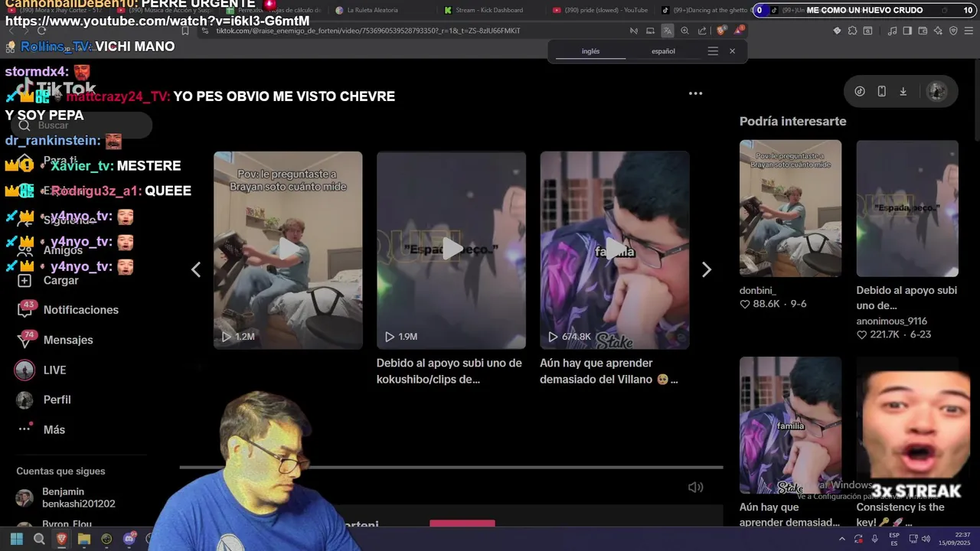Open Brave browser in taskbar
The image size is (980, 551).
(x=62, y=539)
